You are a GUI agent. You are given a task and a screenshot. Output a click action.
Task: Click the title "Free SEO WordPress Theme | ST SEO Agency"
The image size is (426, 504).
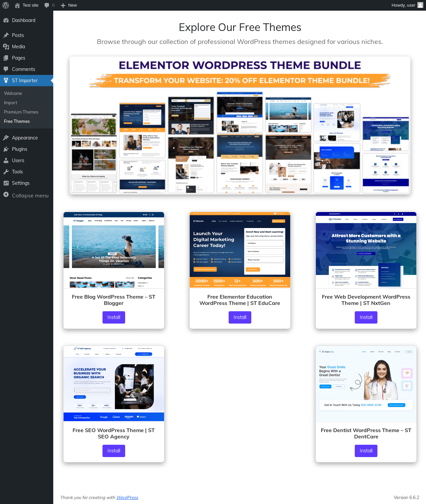click(114, 433)
